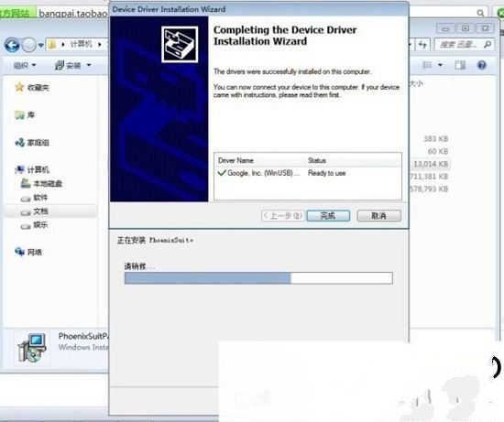
Task: Click the magnifier icon in the Explorer search box
Action: (488, 44)
